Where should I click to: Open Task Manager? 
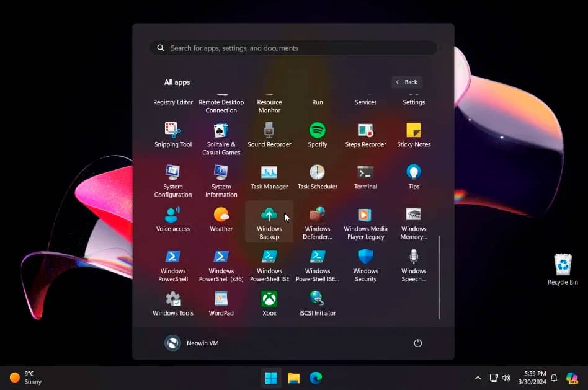(269, 177)
